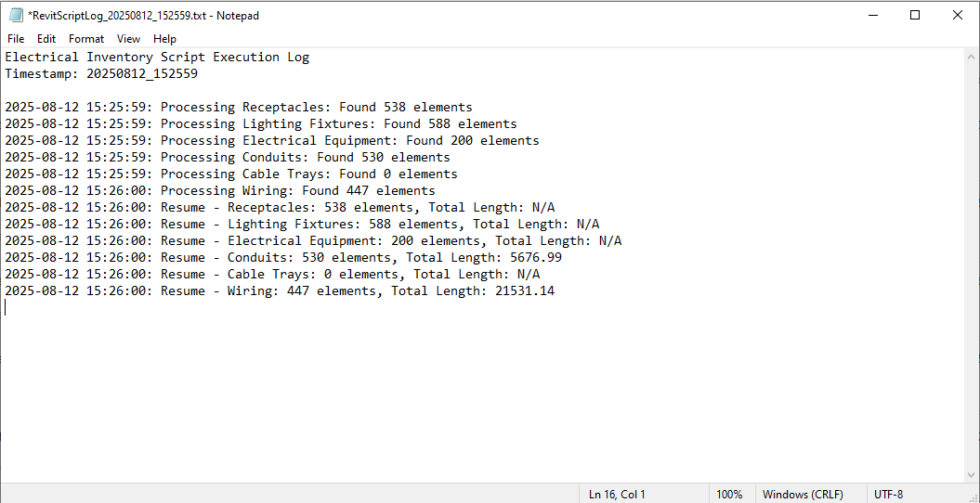
Task: Open the File menu
Action: 16,39
